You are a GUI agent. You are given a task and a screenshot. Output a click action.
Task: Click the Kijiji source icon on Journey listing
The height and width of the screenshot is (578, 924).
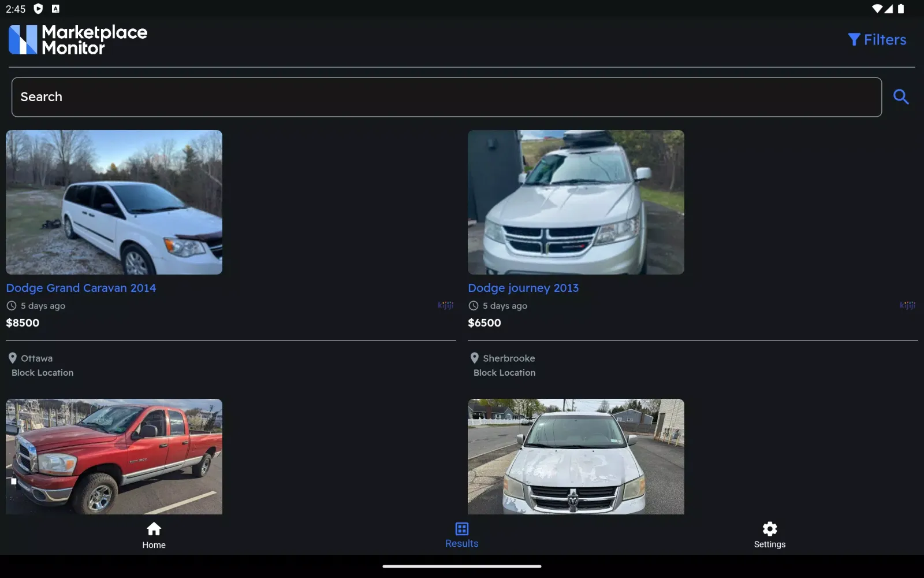point(908,305)
